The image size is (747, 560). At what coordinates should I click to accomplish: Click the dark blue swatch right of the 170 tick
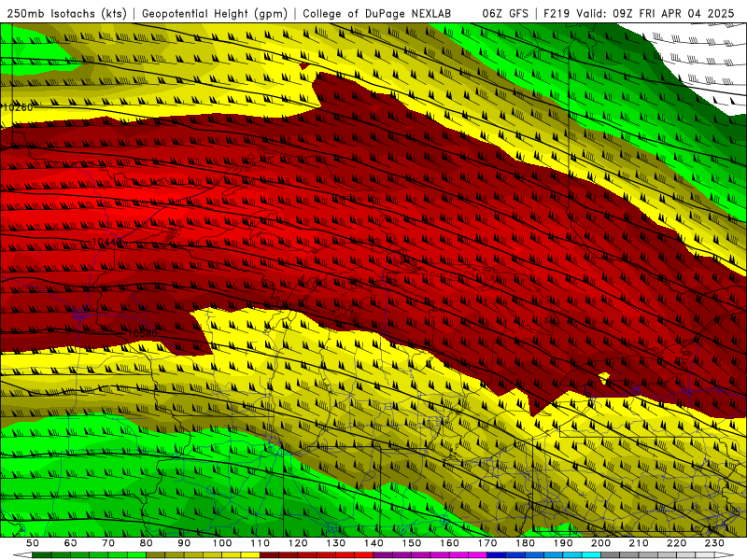497,555
